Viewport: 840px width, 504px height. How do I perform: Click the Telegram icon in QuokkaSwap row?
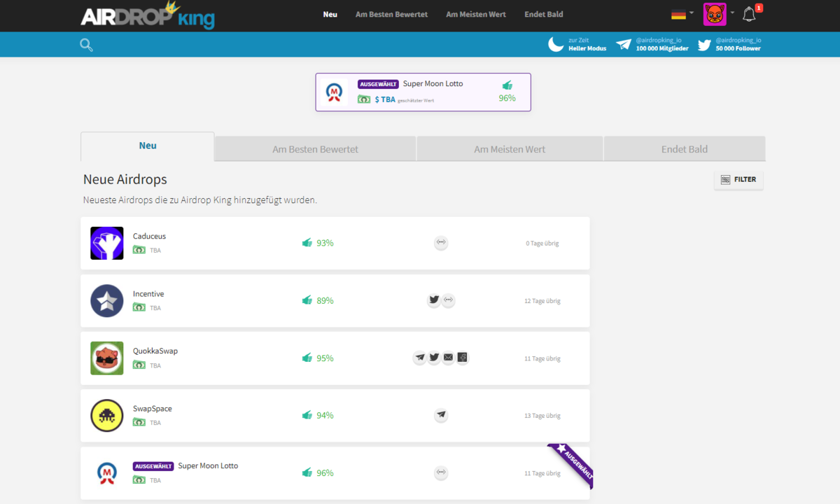coord(419,358)
